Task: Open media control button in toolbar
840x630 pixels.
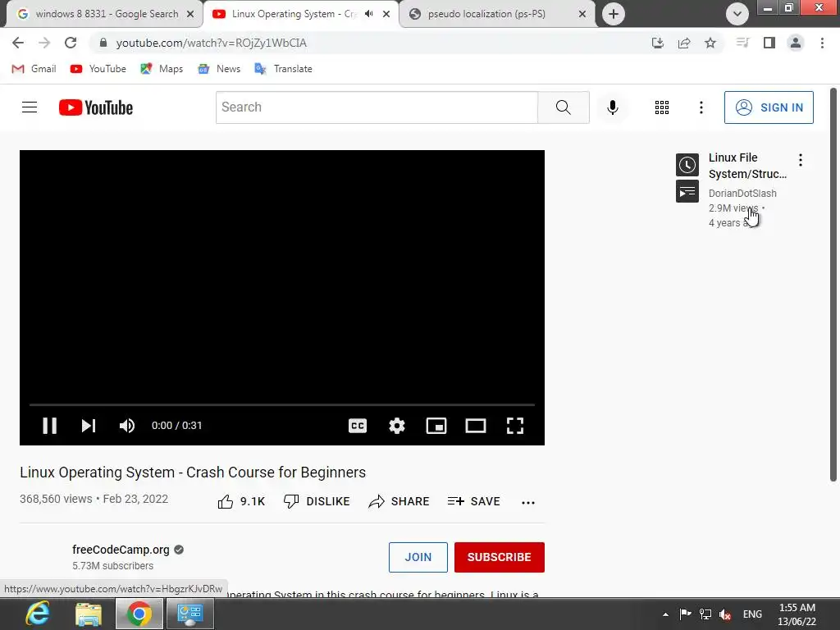Action: pyautogui.click(x=742, y=43)
